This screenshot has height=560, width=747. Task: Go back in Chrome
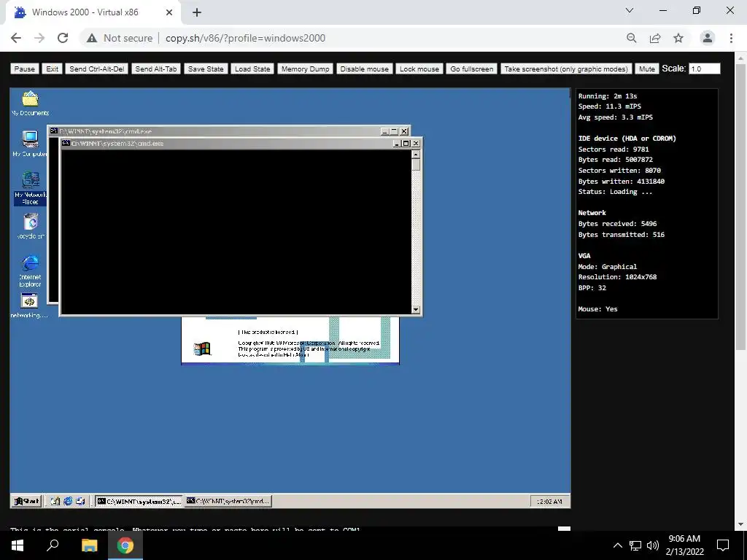(16, 38)
